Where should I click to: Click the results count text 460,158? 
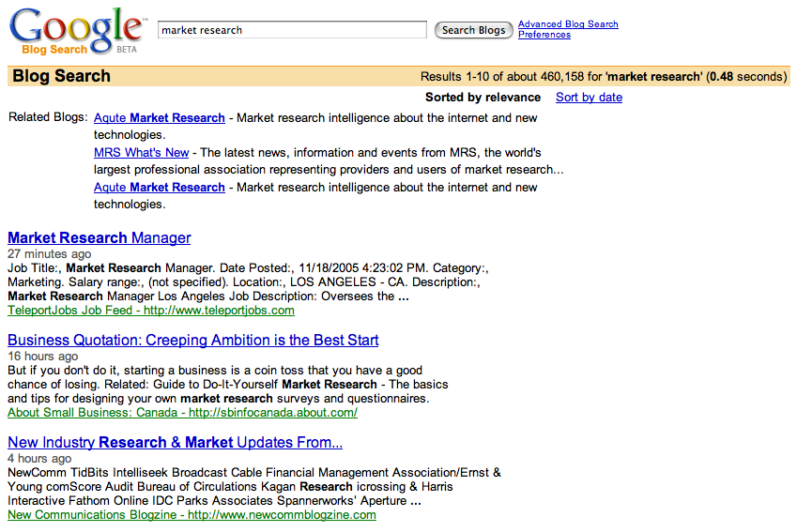coord(562,77)
